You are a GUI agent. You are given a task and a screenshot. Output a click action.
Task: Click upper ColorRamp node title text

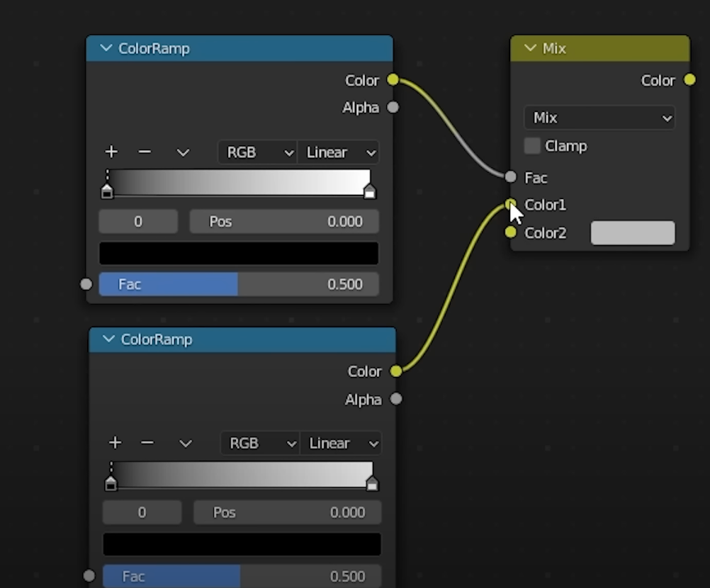point(154,48)
